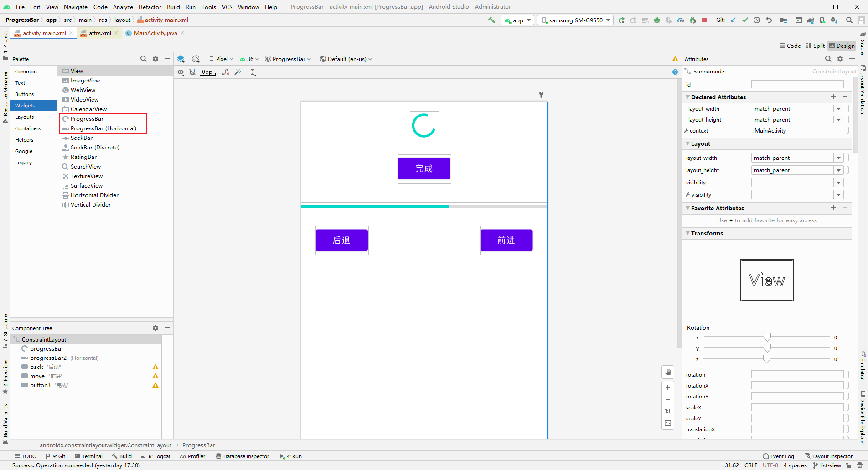Screen dimensions: 868x470
Task: Open the layout_width dropdown in Layout section
Action: click(x=838, y=158)
